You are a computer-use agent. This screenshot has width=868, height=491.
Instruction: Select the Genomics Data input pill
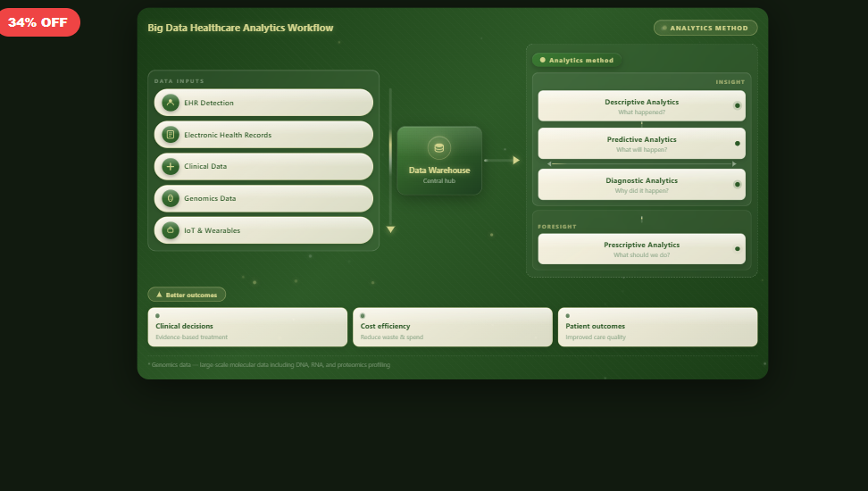pos(263,198)
